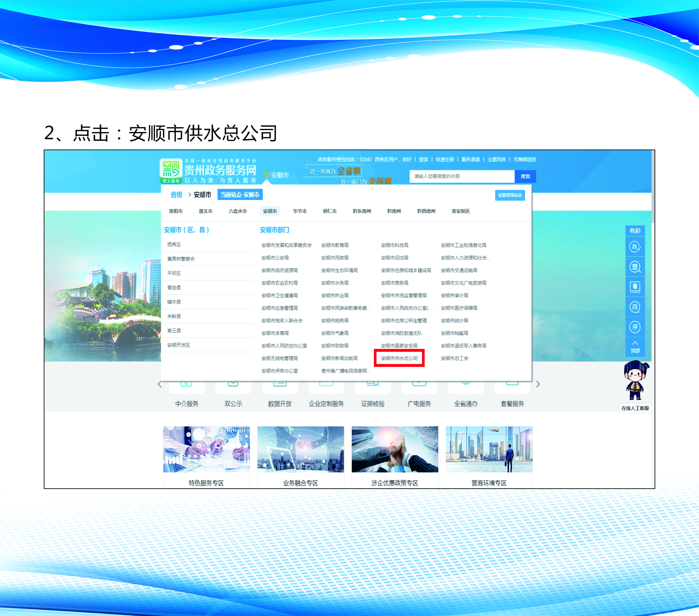Select 遵义市 city tab
The height and width of the screenshot is (616, 699).
(205, 211)
